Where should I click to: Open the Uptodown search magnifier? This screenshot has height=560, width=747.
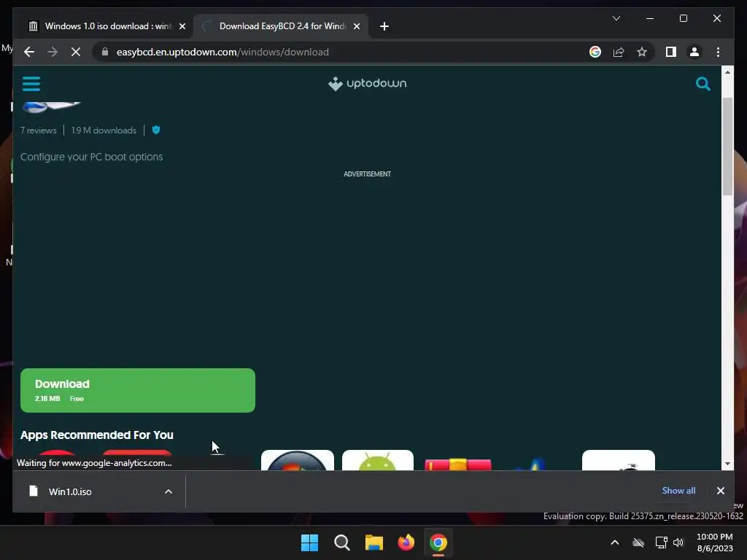703,84
